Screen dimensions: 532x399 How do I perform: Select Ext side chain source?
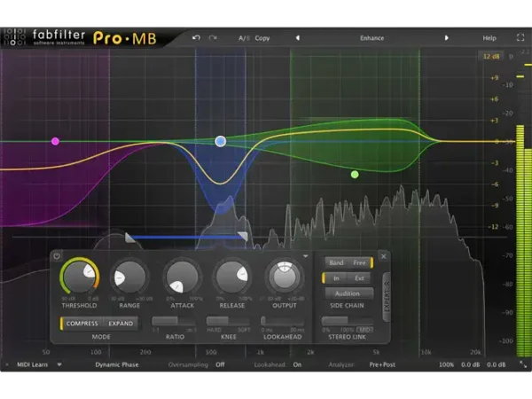click(x=360, y=278)
